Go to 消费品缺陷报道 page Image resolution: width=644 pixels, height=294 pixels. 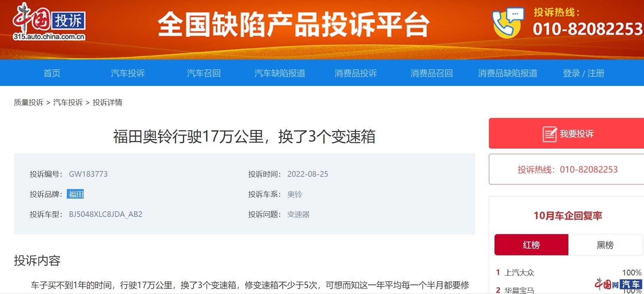pyautogui.click(x=508, y=73)
